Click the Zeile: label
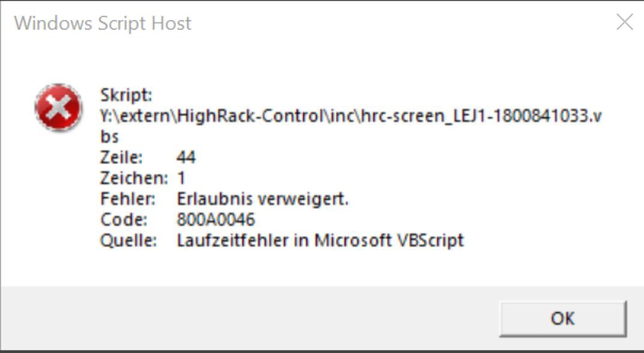Viewport: 644px width, 353px height. [121, 158]
